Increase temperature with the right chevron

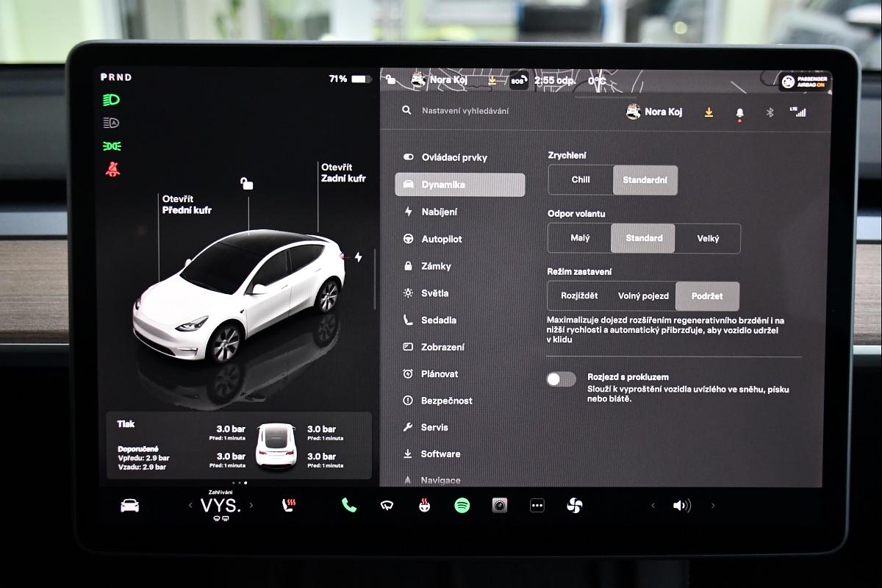251,505
